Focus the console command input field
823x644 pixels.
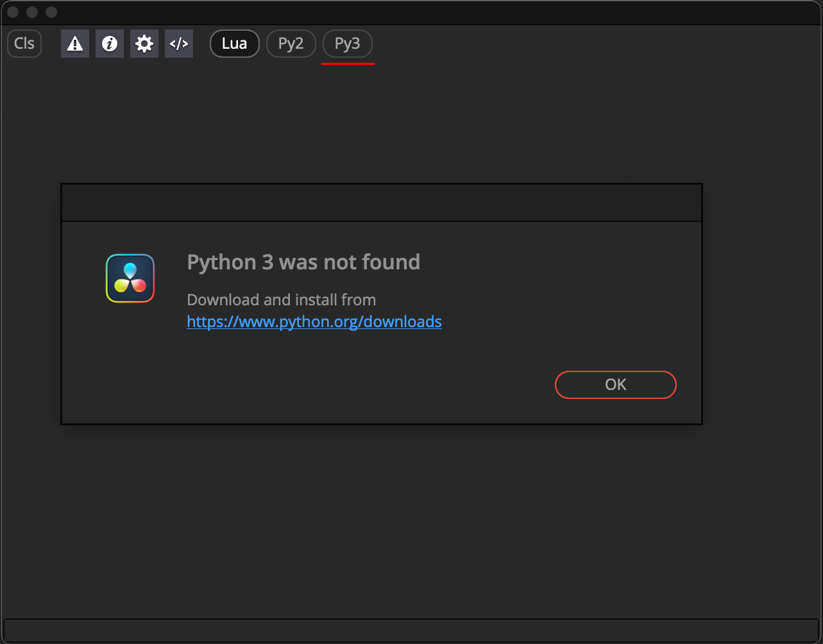[411, 630]
